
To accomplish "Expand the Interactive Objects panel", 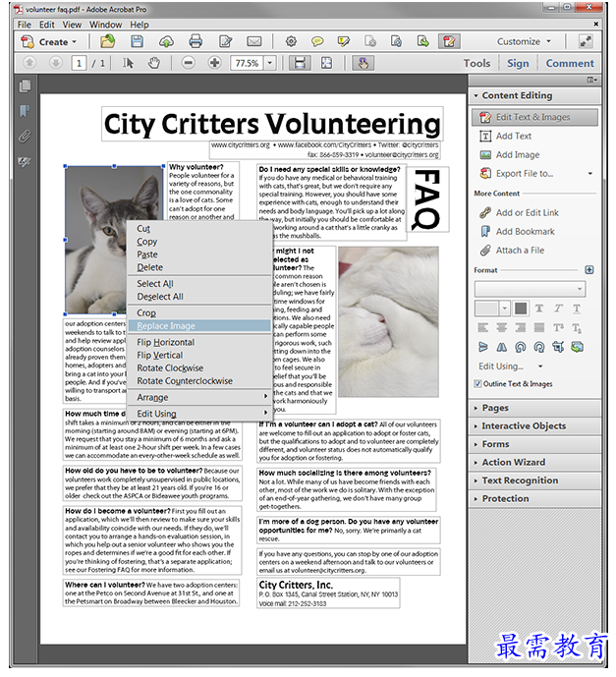I will 534,426.
